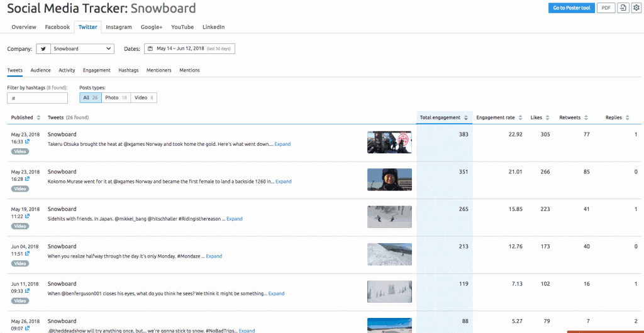Open the Activity sub-tab
This screenshot has width=644, height=333.
click(x=67, y=70)
